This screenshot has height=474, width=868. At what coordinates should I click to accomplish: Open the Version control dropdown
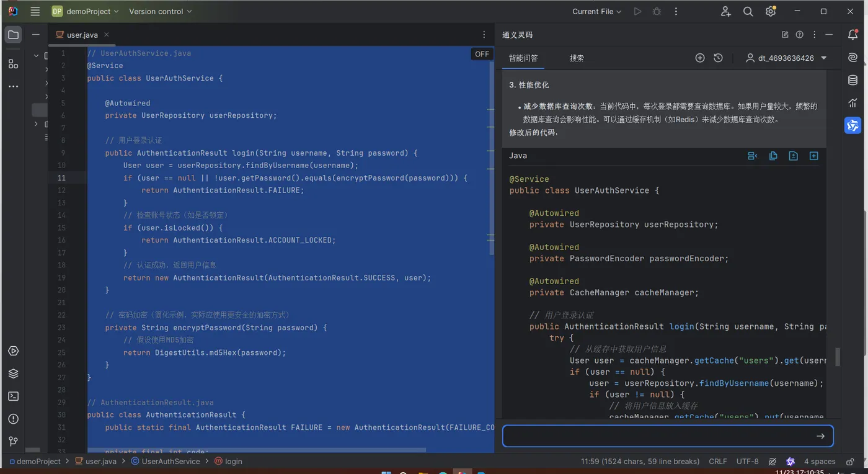(160, 11)
